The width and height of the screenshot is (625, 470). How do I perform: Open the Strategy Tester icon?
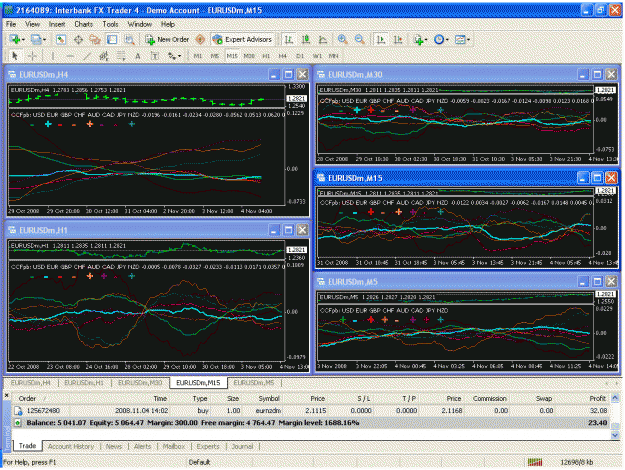coord(129,39)
